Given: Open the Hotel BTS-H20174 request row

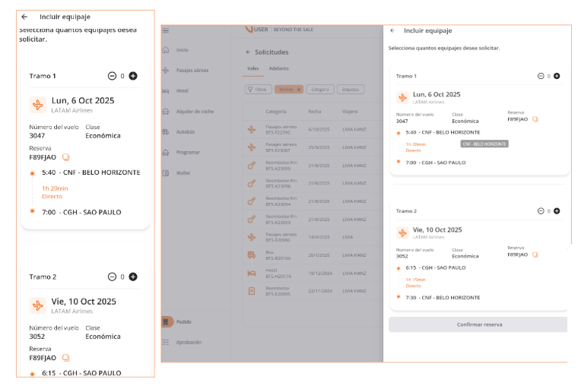Looking at the screenshot, I should click(x=304, y=273).
